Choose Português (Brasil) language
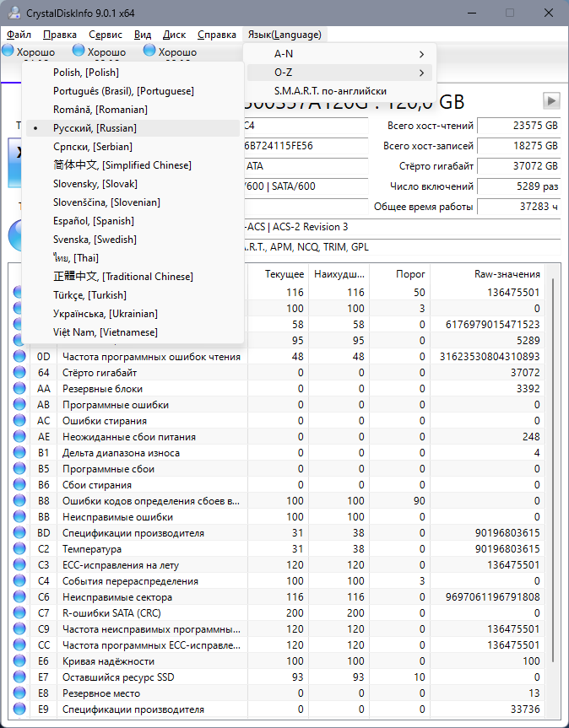This screenshot has width=569, height=728. pyautogui.click(x=133, y=91)
